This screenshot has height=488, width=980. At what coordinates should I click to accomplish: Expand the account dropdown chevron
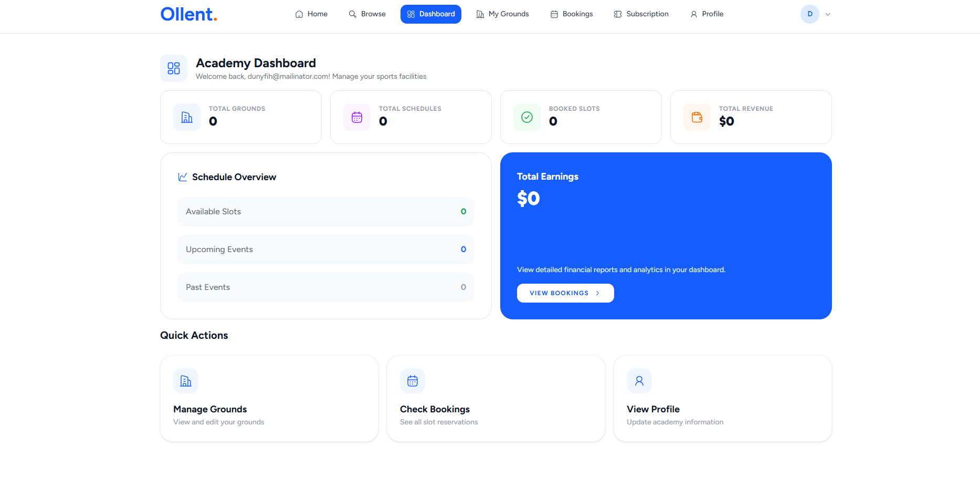pos(828,14)
